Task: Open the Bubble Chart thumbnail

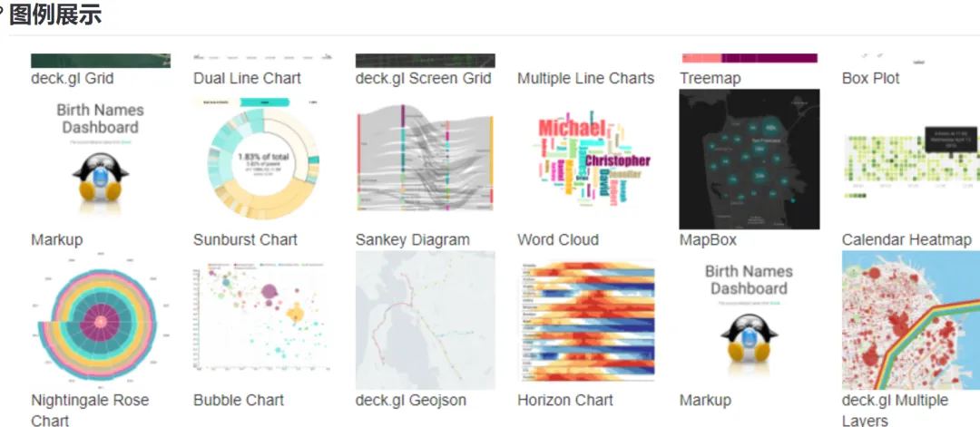Action: [263, 320]
